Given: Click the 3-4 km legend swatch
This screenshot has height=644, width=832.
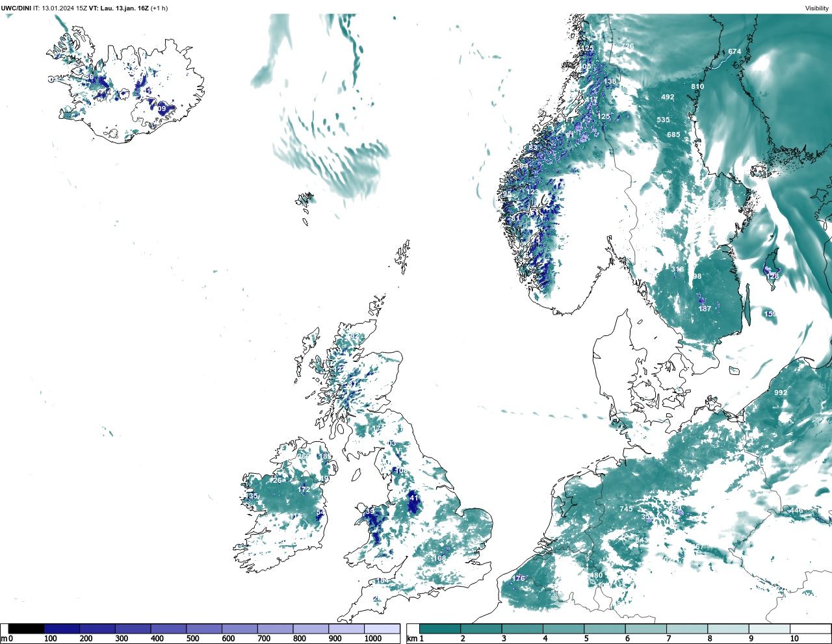Looking at the screenshot, I should click(x=522, y=628).
